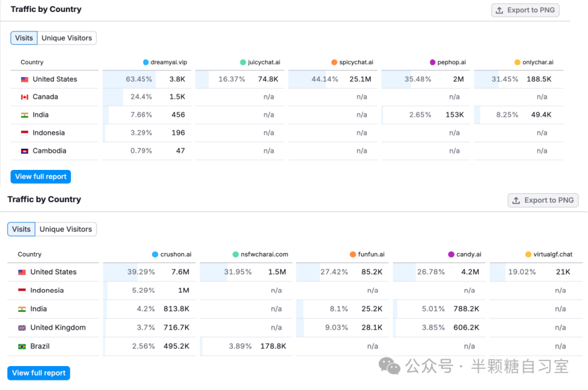Viewport: 588px width, 390px height.
Task: Click Indonesia flag in top table
Action: click(24, 133)
